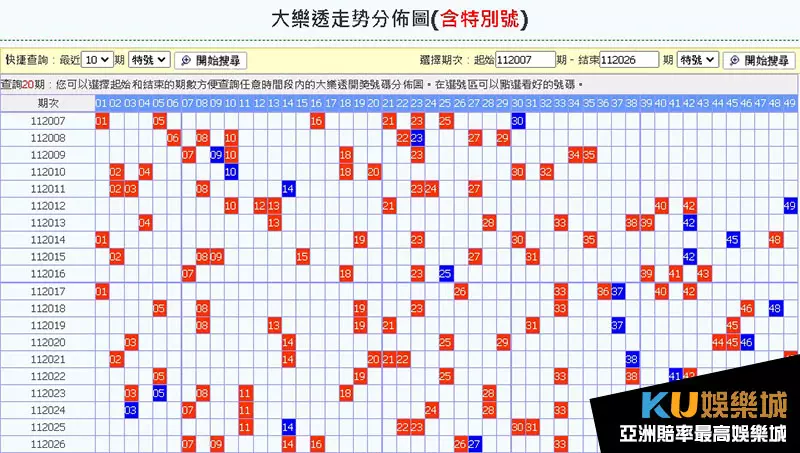Image resolution: width=800 pixels, height=453 pixels.
Task: Click blue special number 49 in row 112012
Action: (790, 206)
